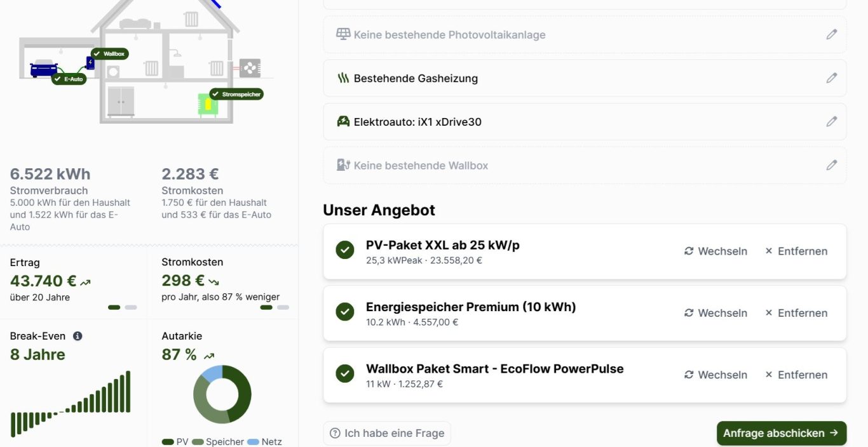Remove the Wallbox Paket Smart via Entfernen
The image size is (868, 447).
coord(796,375)
